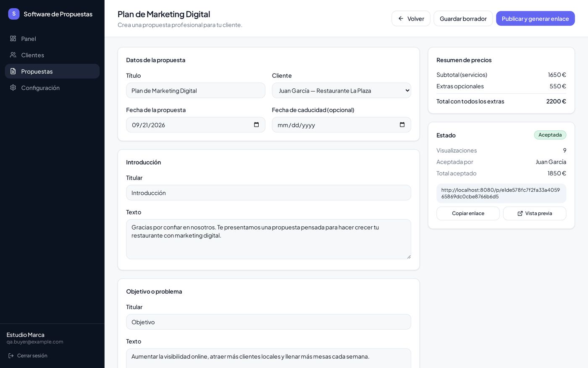The width and height of the screenshot is (588, 368).
Task: Click the Vista previa external link icon
Action: click(x=520, y=214)
